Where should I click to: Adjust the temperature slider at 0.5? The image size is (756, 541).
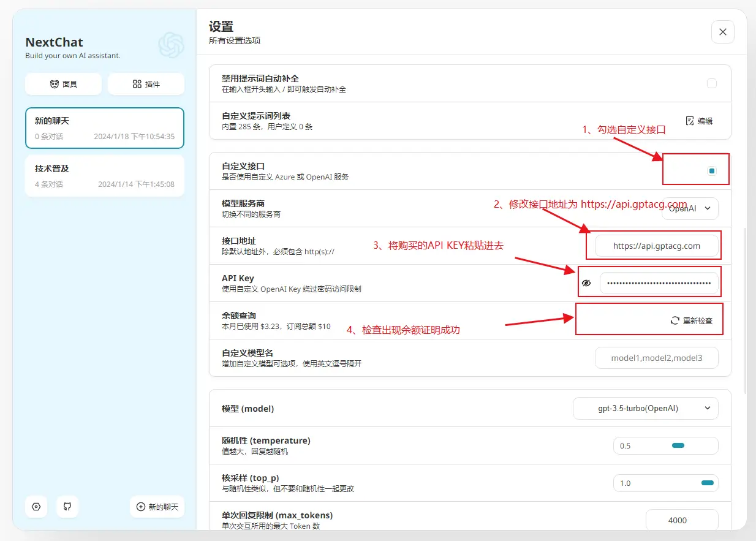point(678,445)
